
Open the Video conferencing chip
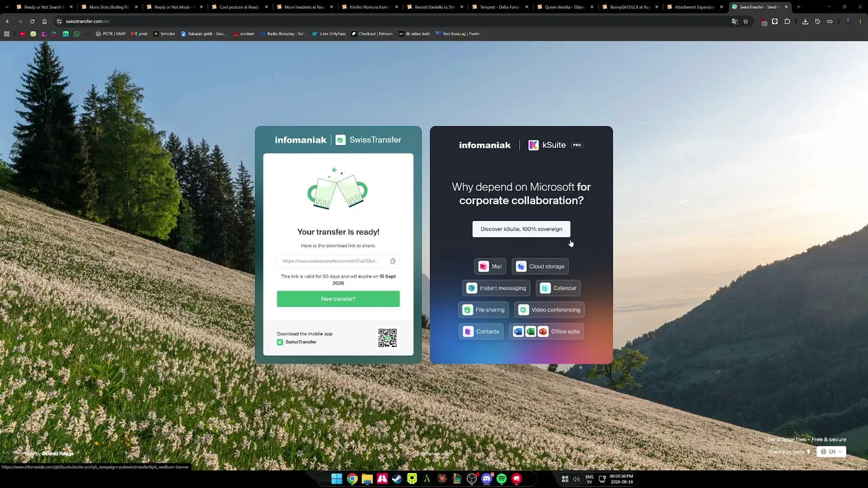pyautogui.click(x=549, y=310)
